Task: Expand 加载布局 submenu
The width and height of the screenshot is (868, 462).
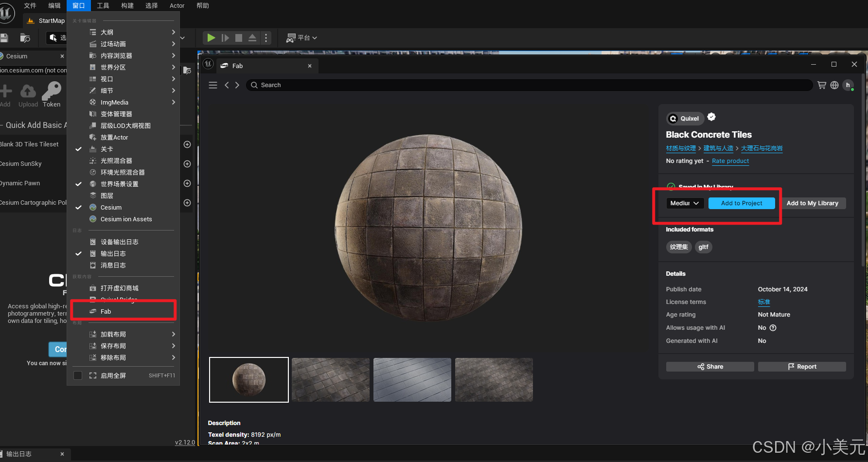Action: coord(124,334)
